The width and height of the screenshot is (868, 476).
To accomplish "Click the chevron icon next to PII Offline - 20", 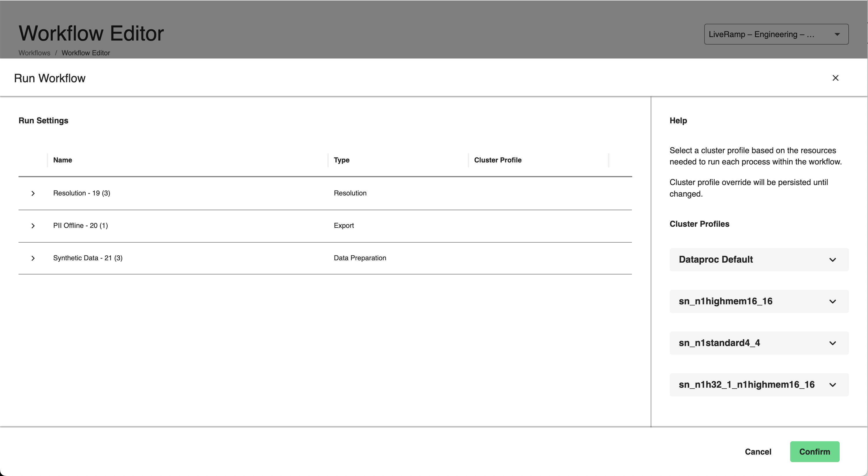I will click(x=33, y=225).
